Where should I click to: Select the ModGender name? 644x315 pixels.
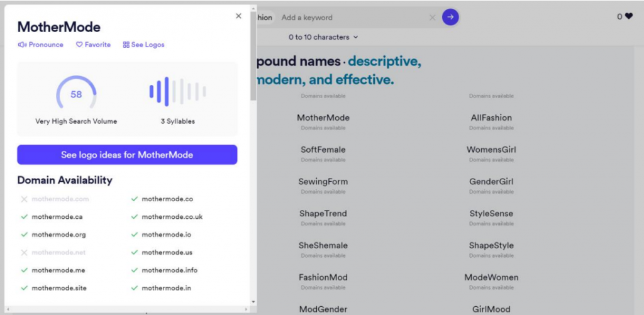coord(323,309)
